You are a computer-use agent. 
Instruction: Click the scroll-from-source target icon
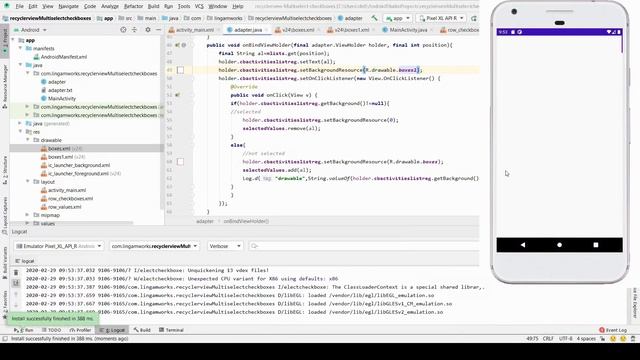[x=123, y=30]
